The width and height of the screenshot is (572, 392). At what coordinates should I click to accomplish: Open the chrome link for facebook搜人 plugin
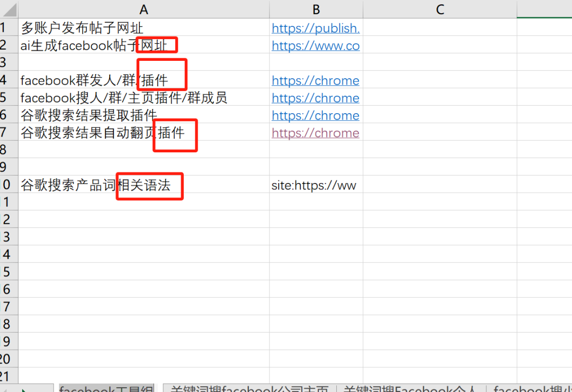pyautogui.click(x=316, y=98)
